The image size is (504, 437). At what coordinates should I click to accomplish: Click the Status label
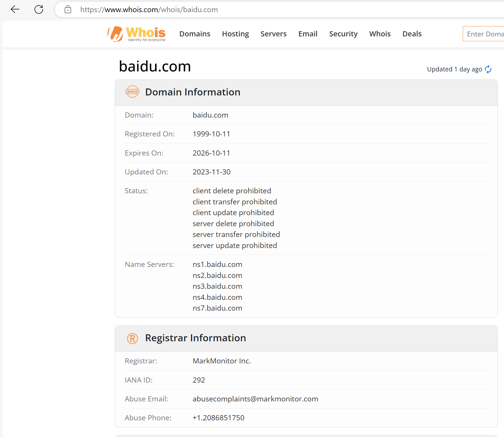pyautogui.click(x=136, y=191)
